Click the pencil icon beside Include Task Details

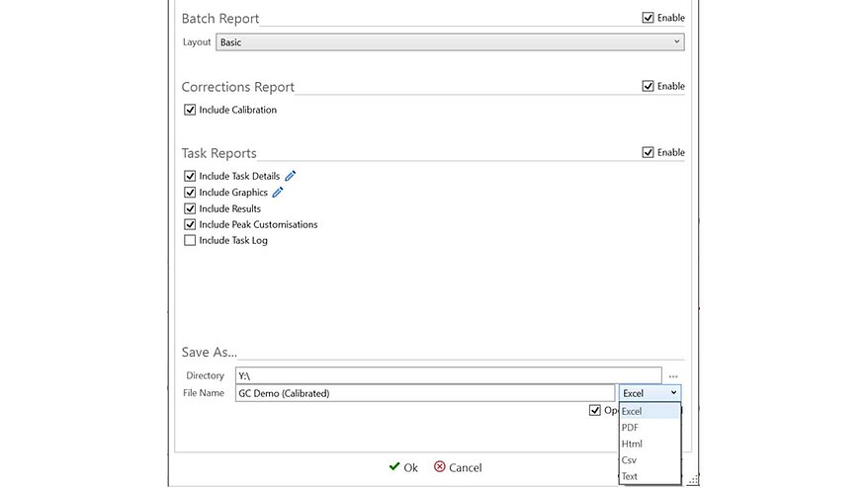[x=291, y=176]
